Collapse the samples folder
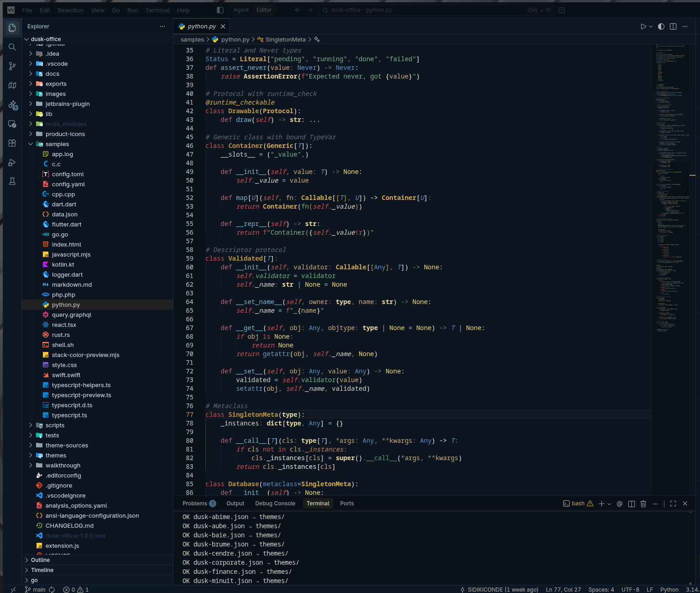700x593 pixels. click(x=31, y=144)
